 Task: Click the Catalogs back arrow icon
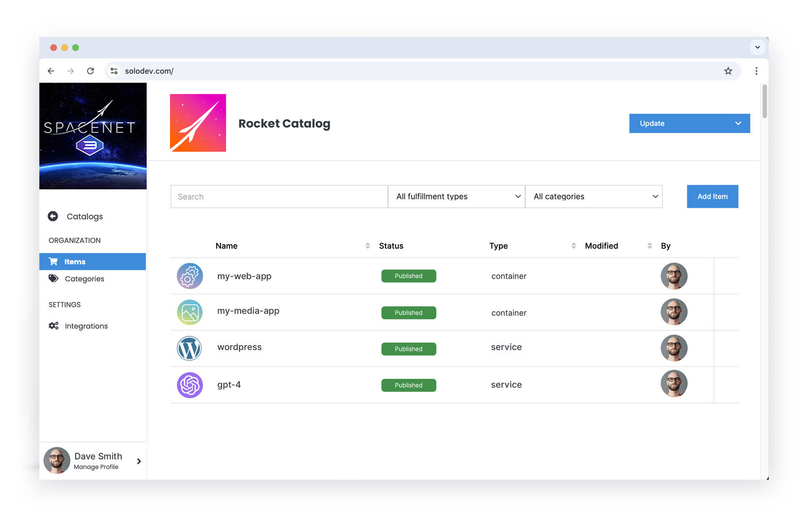click(x=53, y=216)
